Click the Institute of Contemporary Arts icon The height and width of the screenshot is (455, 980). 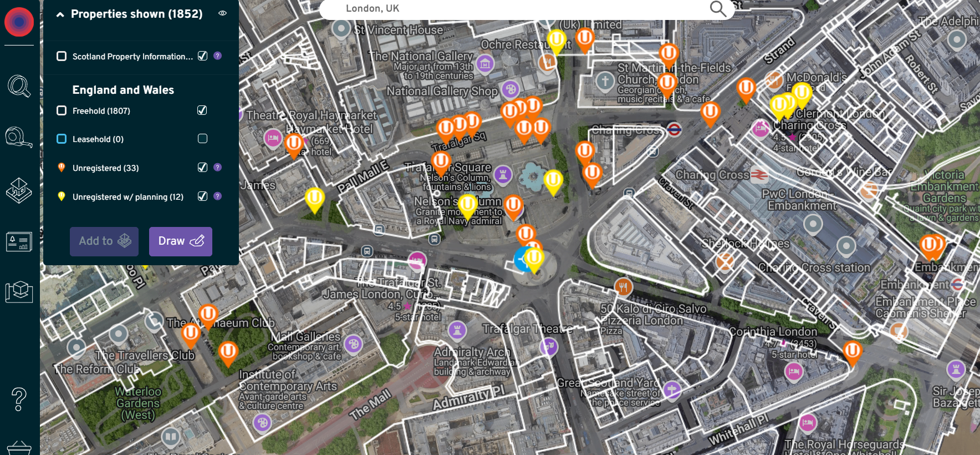pyautogui.click(x=262, y=423)
